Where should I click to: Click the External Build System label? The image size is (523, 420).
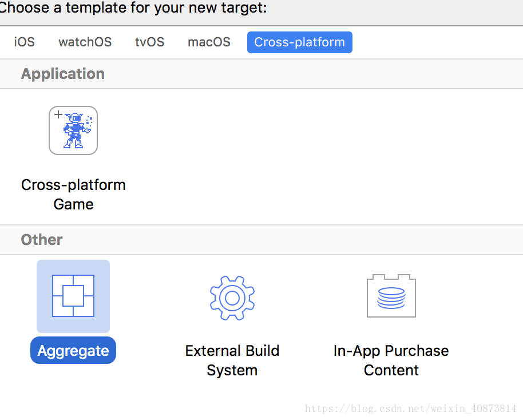pyautogui.click(x=232, y=360)
